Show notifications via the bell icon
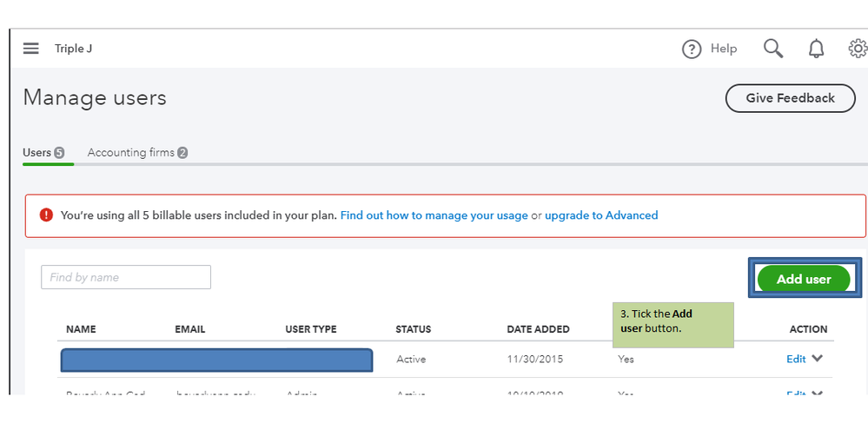 [816, 50]
